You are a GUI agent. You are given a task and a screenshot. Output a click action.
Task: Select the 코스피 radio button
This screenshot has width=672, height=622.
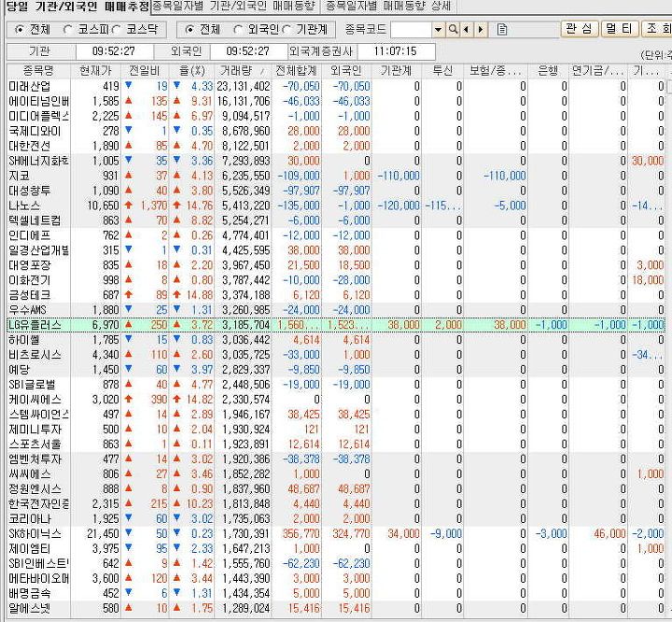click(67, 30)
